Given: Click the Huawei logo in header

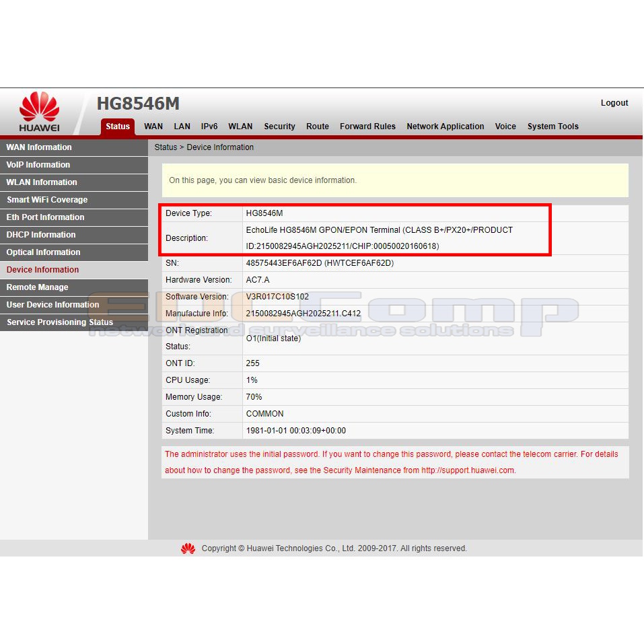Looking at the screenshot, I should (39, 112).
